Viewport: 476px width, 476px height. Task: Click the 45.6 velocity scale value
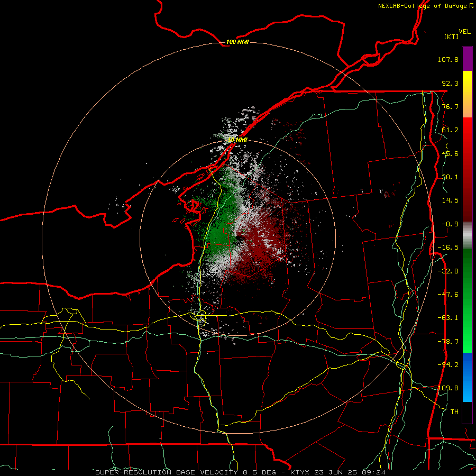coord(450,153)
